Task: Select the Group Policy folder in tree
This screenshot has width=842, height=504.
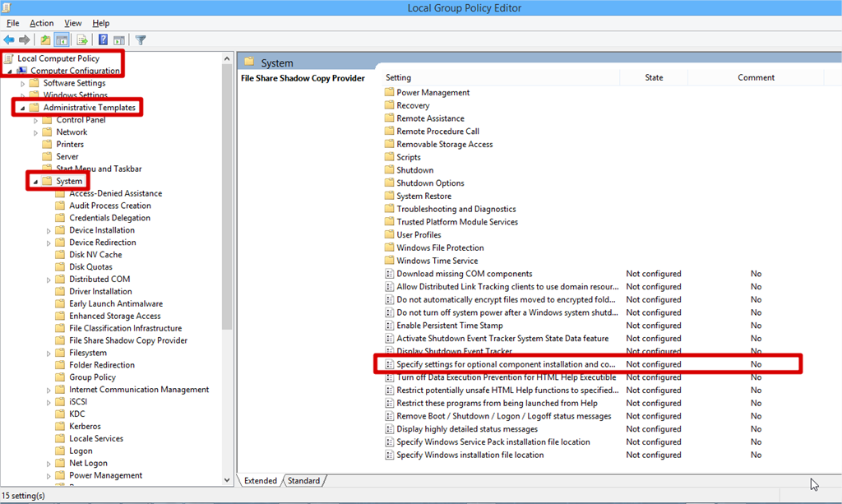Action: tap(92, 377)
